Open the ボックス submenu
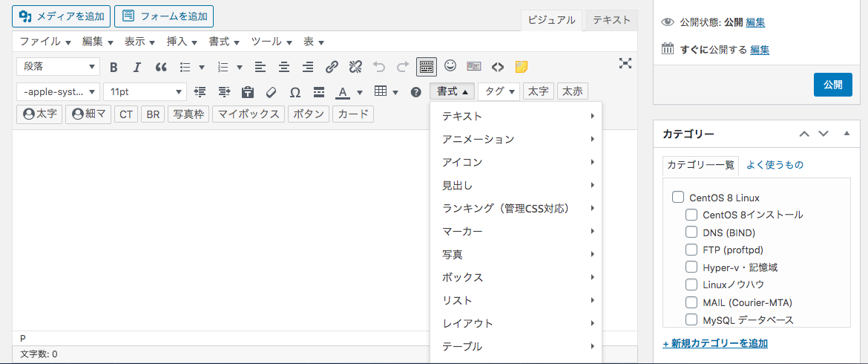The height and width of the screenshot is (364, 868). click(516, 277)
